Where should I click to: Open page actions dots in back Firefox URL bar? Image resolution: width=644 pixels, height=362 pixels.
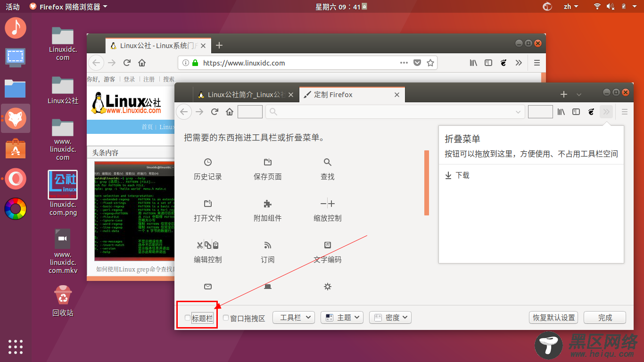point(404,63)
